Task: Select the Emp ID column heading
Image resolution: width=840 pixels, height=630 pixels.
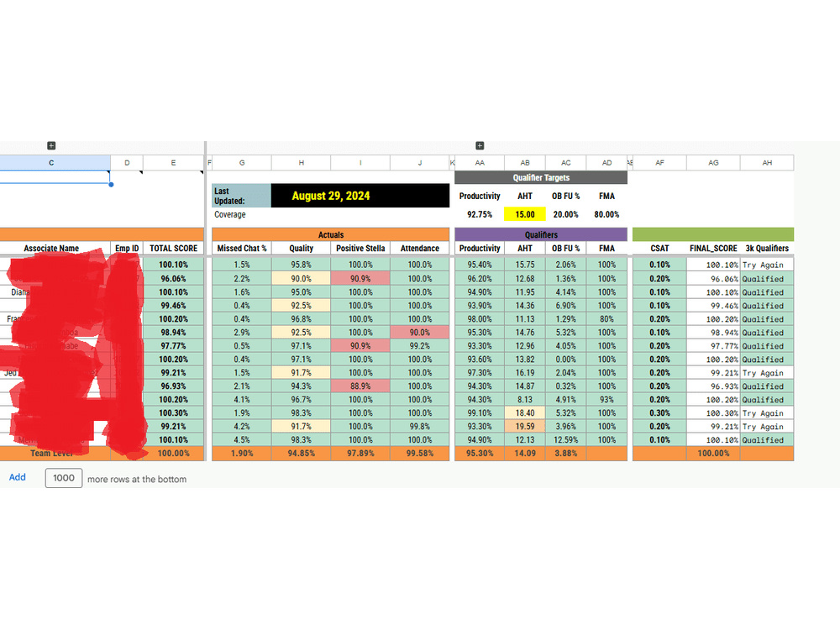Action: click(127, 249)
